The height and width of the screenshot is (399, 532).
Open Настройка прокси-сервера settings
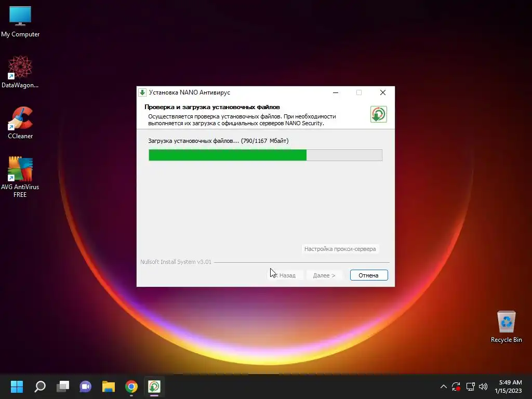pos(340,249)
